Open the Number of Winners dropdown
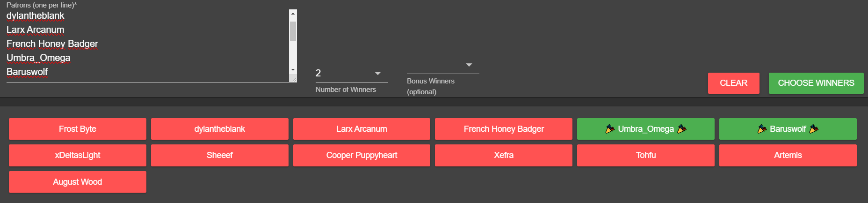Viewport: 868px width, 203px height. tap(352, 73)
